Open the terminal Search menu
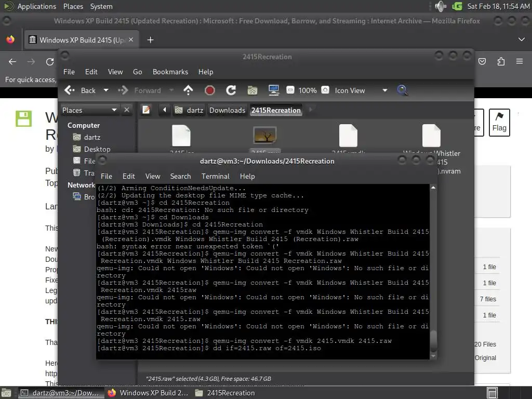 180,176
